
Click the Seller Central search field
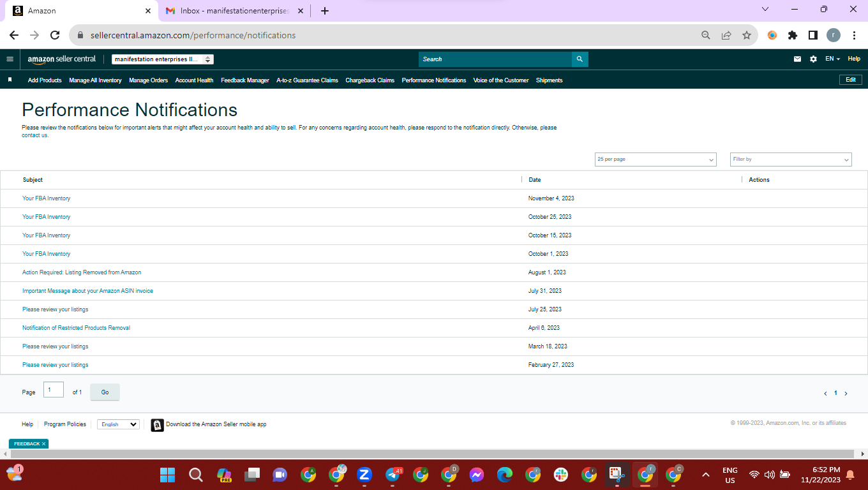click(x=495, y=59)
